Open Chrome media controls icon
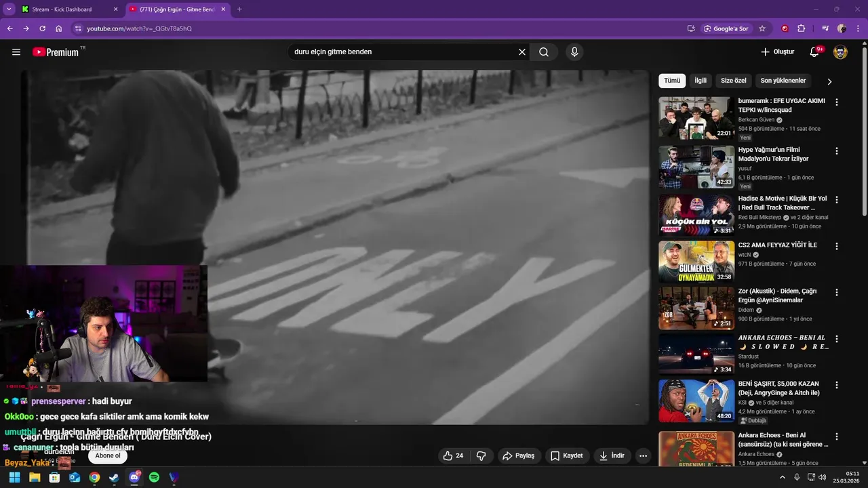This screenshot has width=868, height=488. [x=825, y=28]
